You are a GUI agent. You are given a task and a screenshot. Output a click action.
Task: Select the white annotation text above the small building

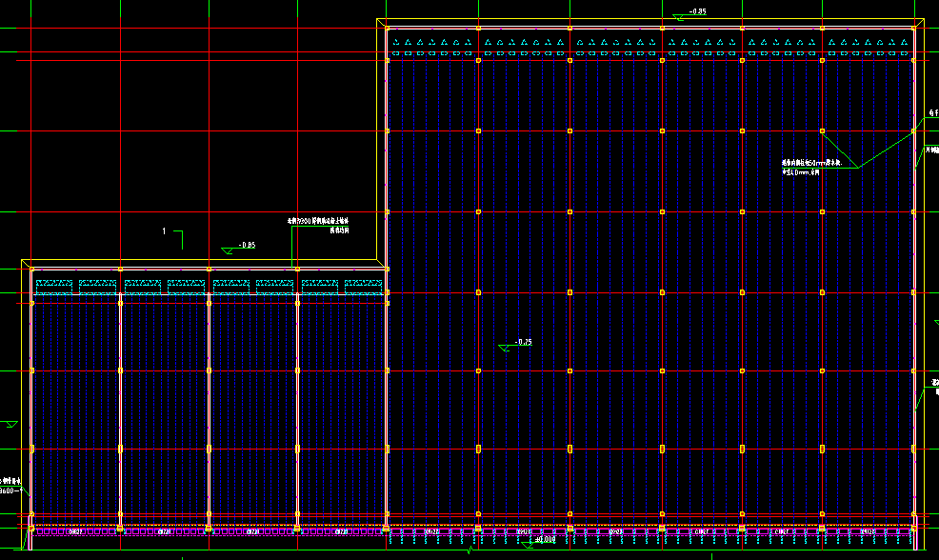[x=318, y=225]
